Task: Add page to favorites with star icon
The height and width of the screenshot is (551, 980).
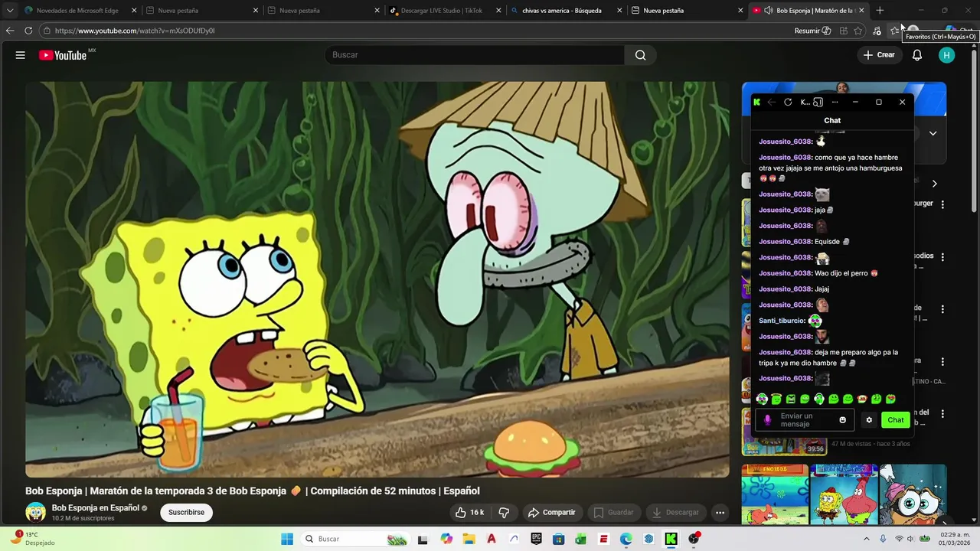Action: click(858, 31)
